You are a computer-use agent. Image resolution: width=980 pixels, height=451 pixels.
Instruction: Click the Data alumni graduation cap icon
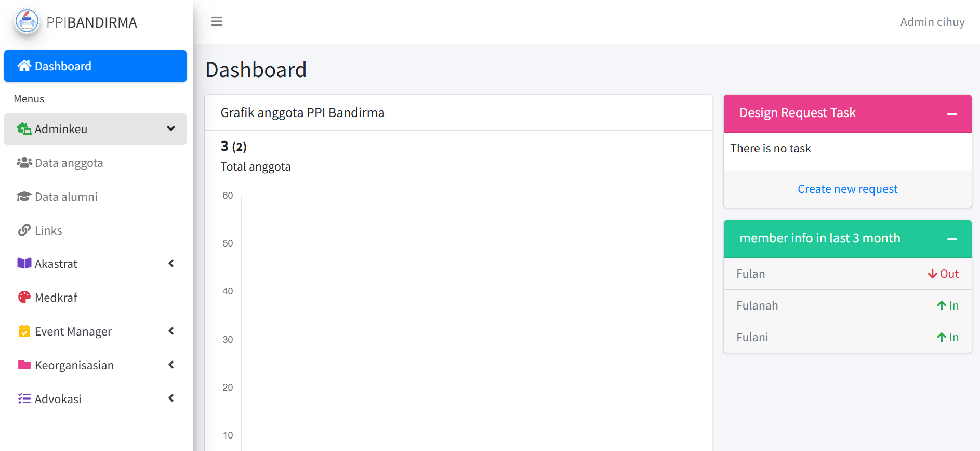24,197
